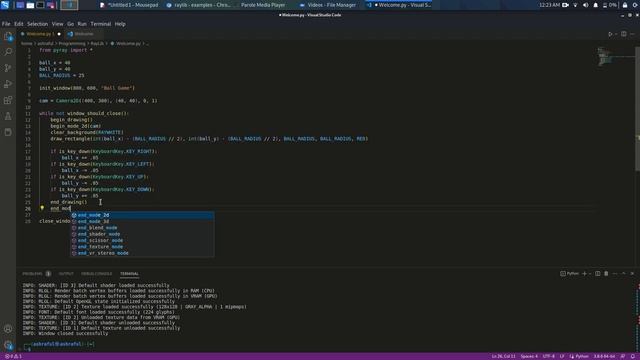The image size is (640, 360).
Task: Switch to the Welcome.py editor tab
Action: tap(40, 34)
